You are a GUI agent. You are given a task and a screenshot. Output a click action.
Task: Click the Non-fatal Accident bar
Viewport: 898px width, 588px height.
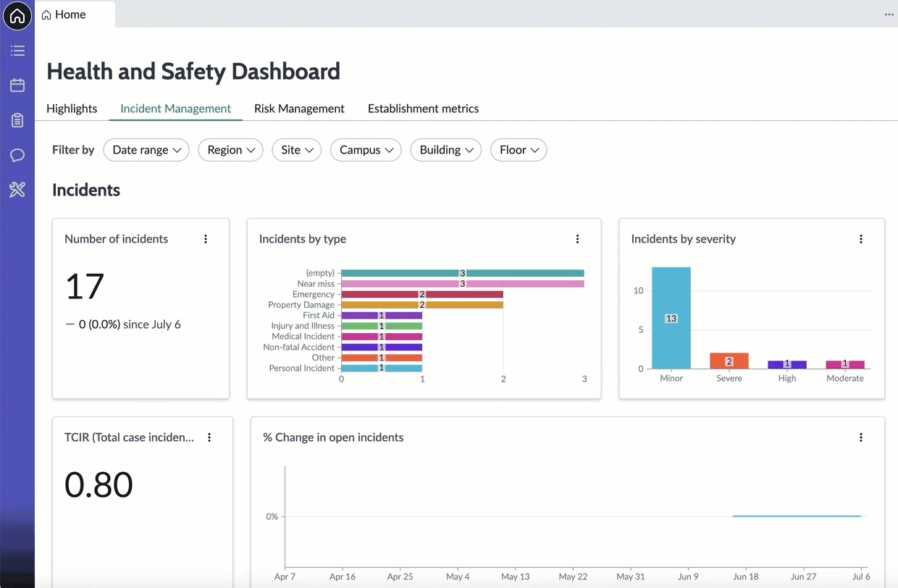tap(382, 347)
